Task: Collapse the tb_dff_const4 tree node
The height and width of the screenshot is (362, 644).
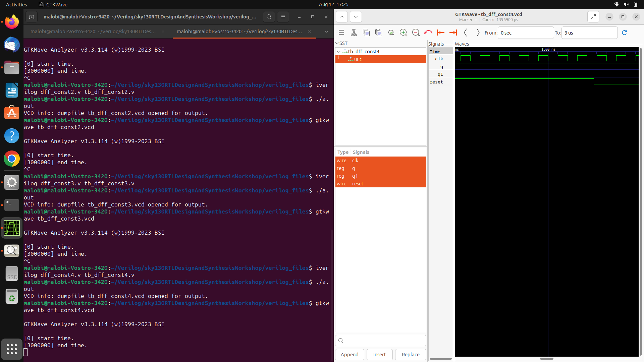Action: [x=339, y=52]
